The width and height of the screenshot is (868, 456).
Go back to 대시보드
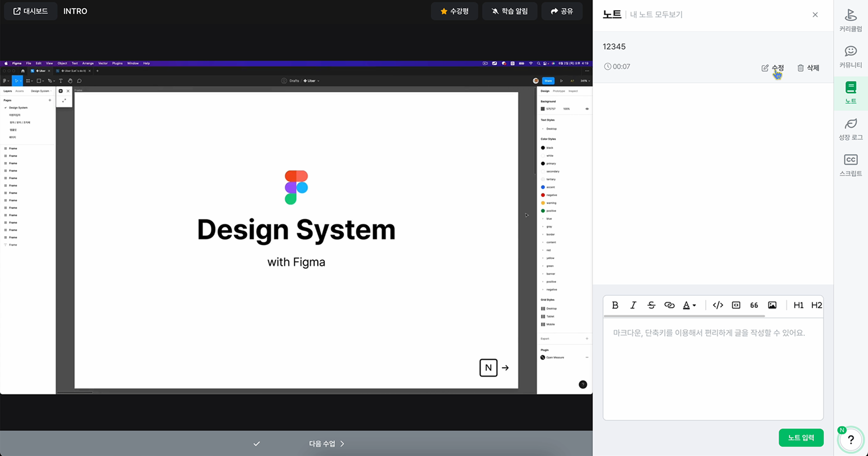click(x=30, y=11)
